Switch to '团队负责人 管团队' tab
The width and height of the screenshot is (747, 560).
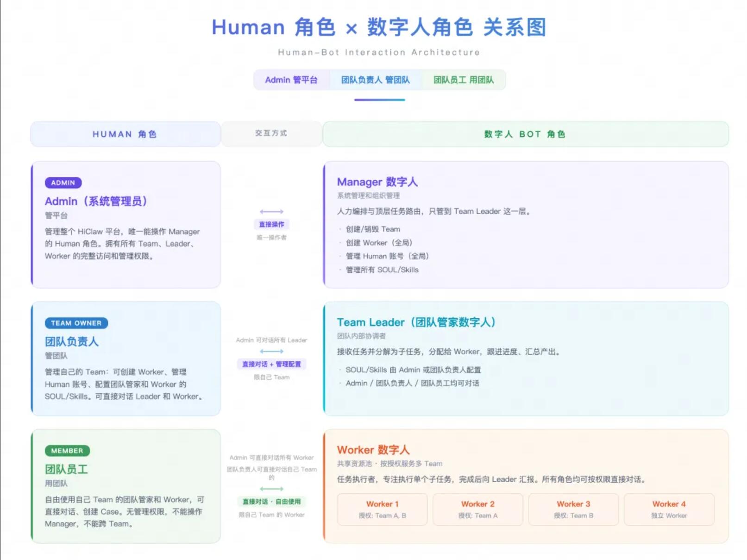[x=376, y=80]
